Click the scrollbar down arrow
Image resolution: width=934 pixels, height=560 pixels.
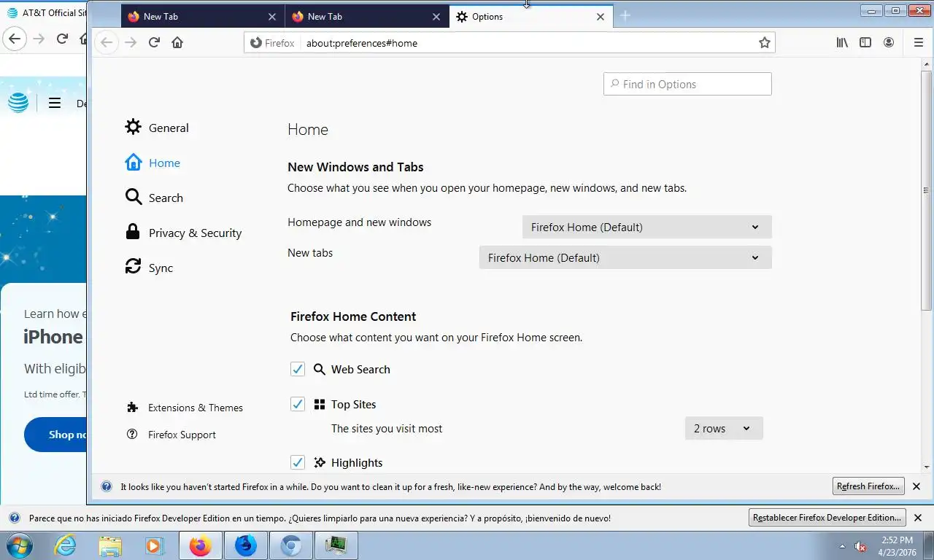pos(926,467)
